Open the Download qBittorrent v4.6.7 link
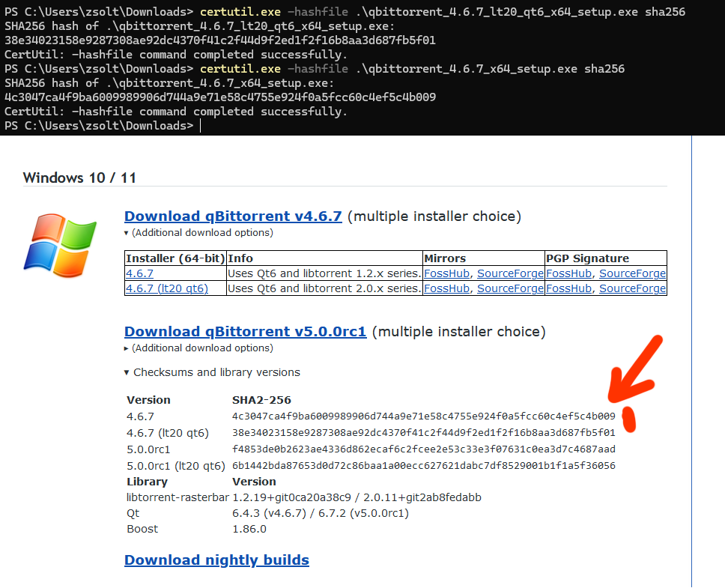The height and width of the screenshot is (588, 725). click(x=233, y=216)
